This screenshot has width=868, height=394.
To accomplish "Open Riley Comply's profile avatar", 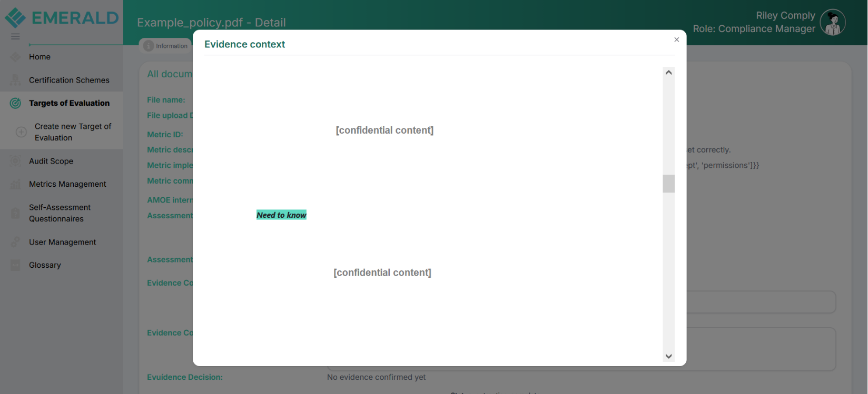I will tap(833, 23).
